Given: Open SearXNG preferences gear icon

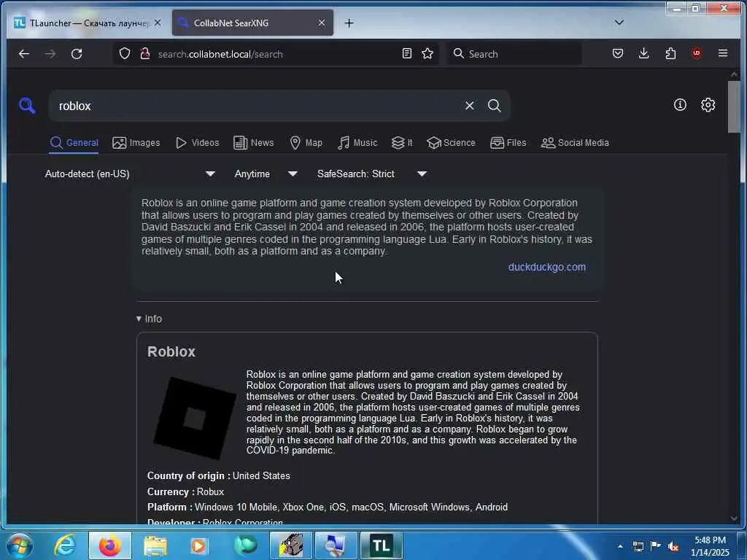Looking at the screenshot, I should tap(708, 105).
